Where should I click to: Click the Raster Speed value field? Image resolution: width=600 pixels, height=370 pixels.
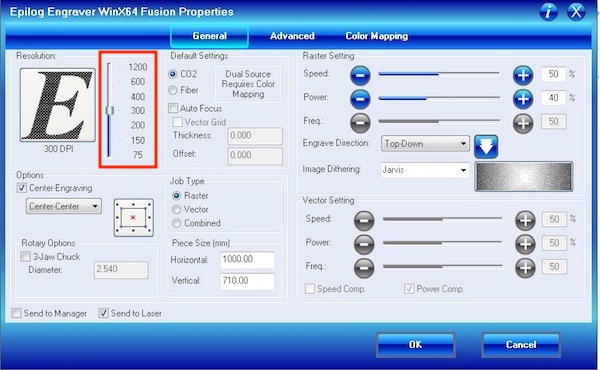point(553,74)
